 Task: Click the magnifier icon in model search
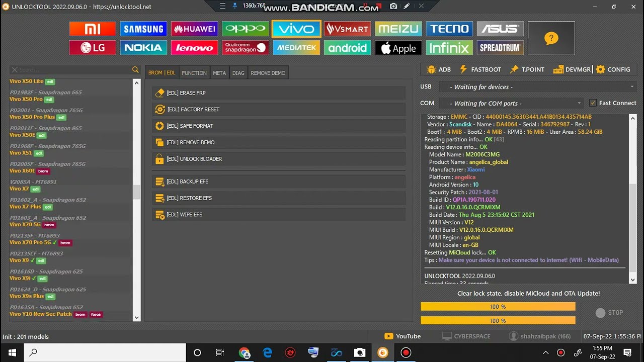click(x=135, y=70)
